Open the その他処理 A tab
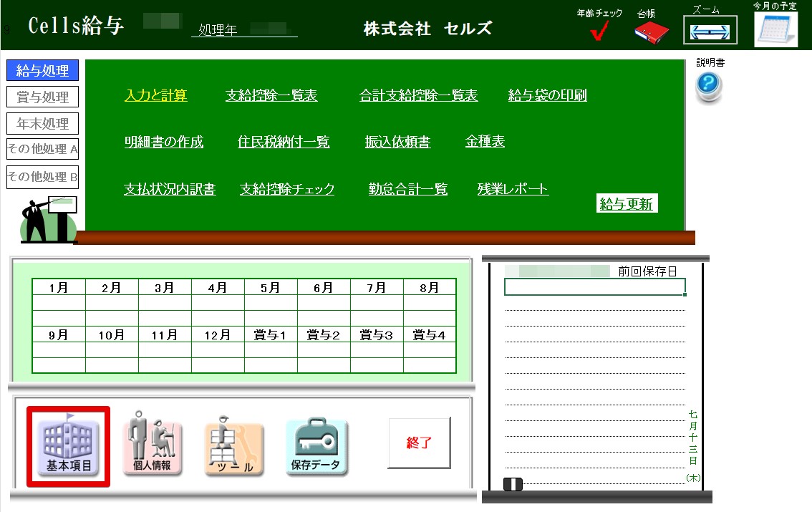Screen dimensions: 812x512 (43, 149)
